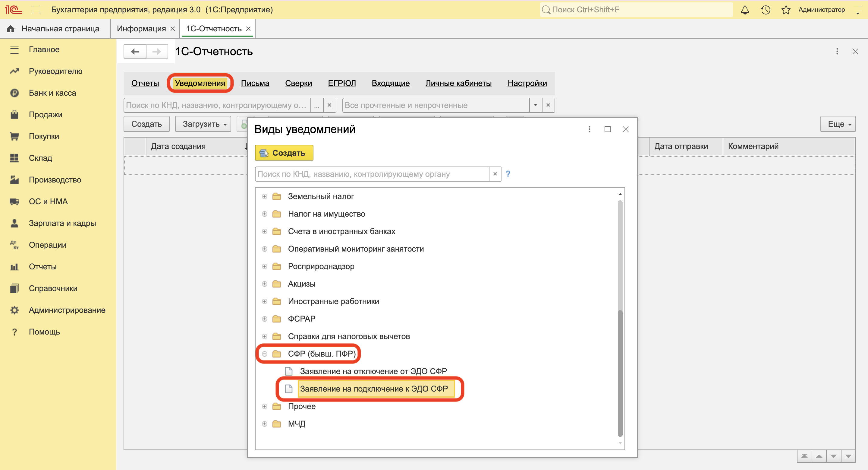Open Администрирование gear section
868x470 pixels.
(67, 310)
